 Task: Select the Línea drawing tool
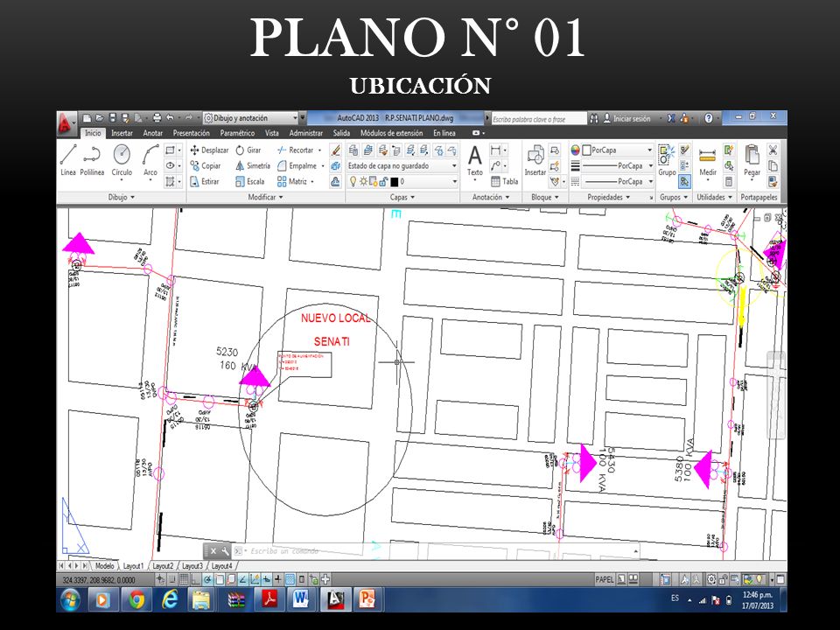(x=68, y=159)
